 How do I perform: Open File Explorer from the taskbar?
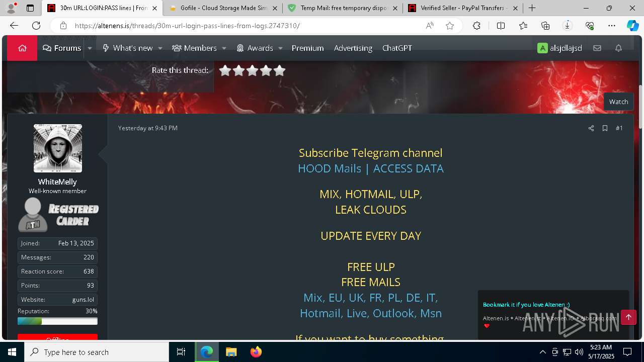(x=231, y=352)
